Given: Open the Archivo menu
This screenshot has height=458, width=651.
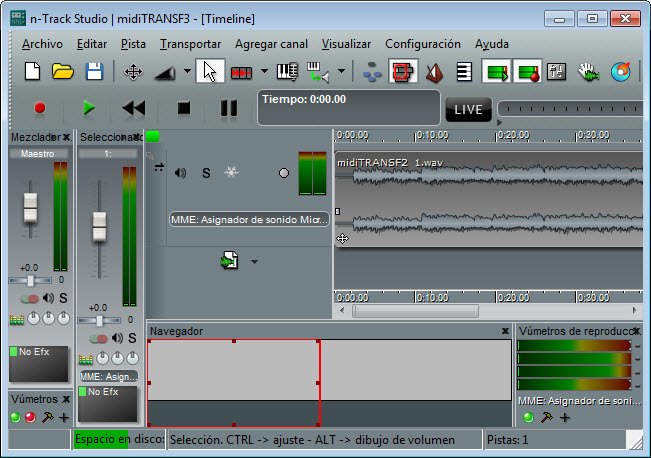Looking at the screenshot, I should [42, 44].
